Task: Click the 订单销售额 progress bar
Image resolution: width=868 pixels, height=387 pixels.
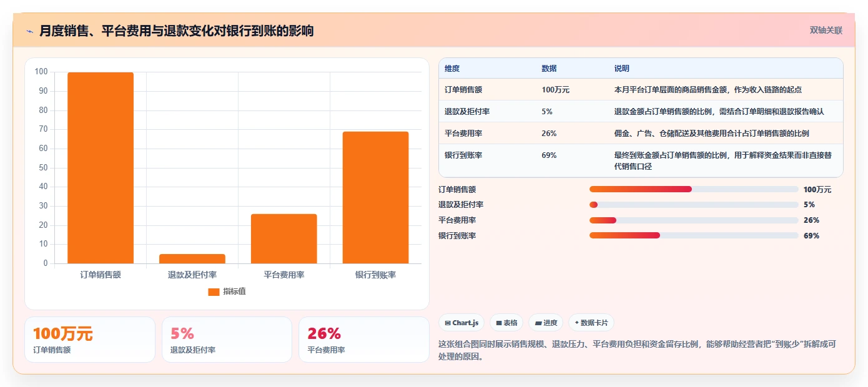Action: [x=694, y=189]
